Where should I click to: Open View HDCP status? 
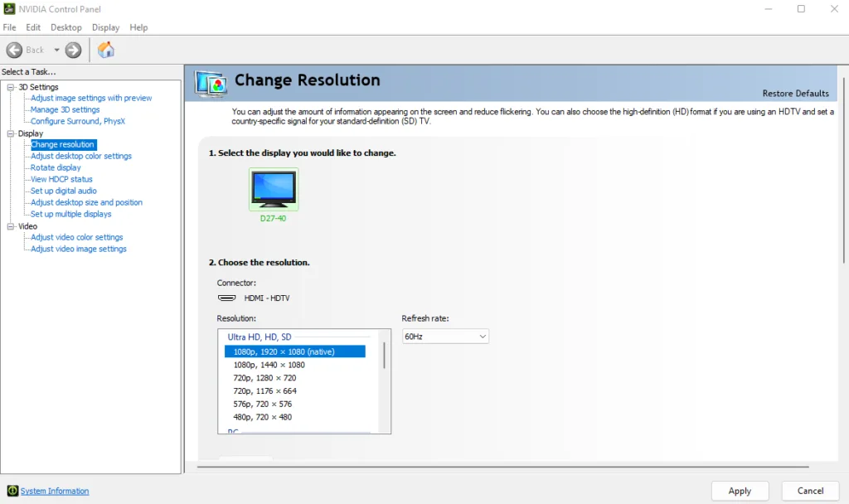click(x=61, y=179)
